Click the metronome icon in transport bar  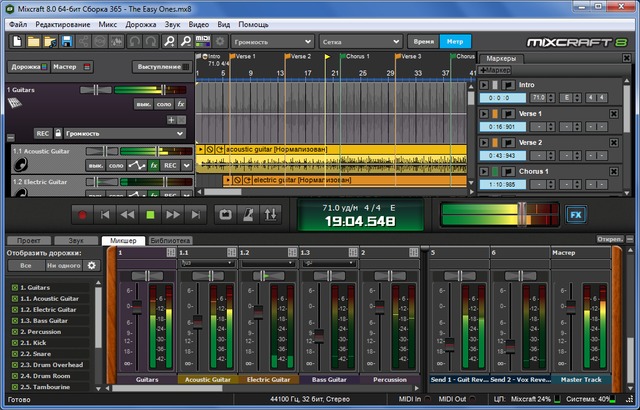(x=247, y=214)
